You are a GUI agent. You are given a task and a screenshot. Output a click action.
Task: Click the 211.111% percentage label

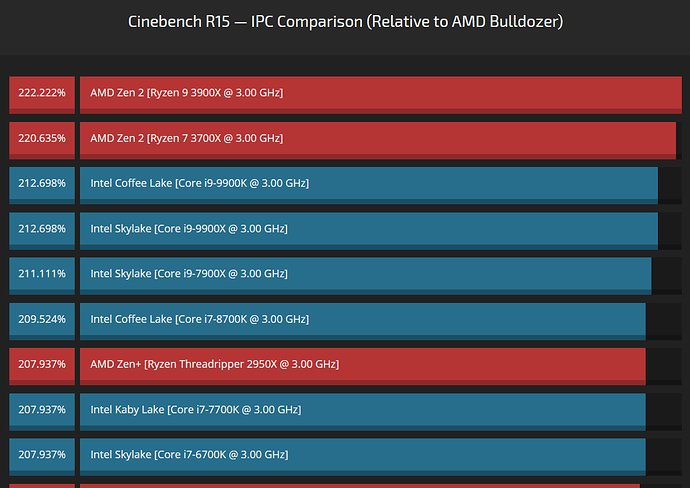pos(42,276)
